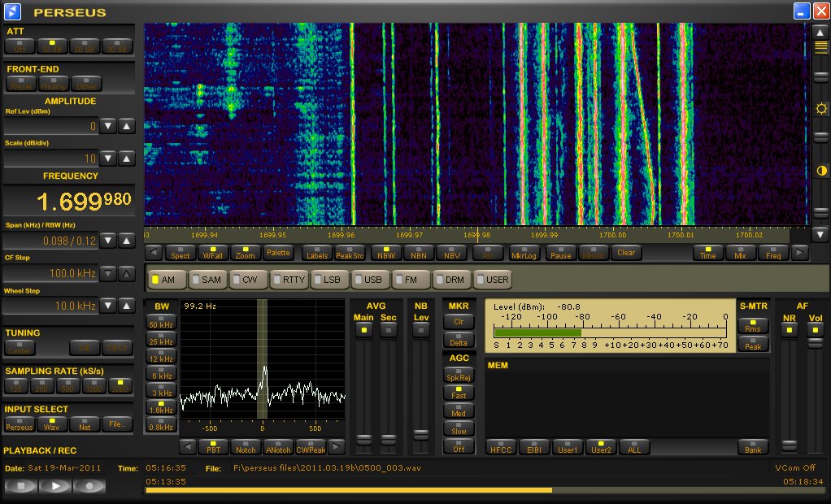Screen dimensions: 831x504
Task: Open a file with the File.. input button
Action: click(x=117, y=424)
